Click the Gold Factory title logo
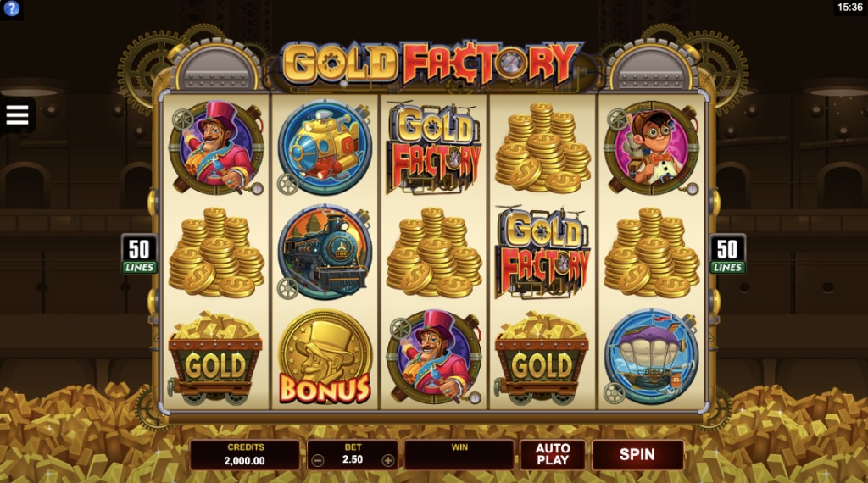 pyautogui.click(x=433, y=64)
